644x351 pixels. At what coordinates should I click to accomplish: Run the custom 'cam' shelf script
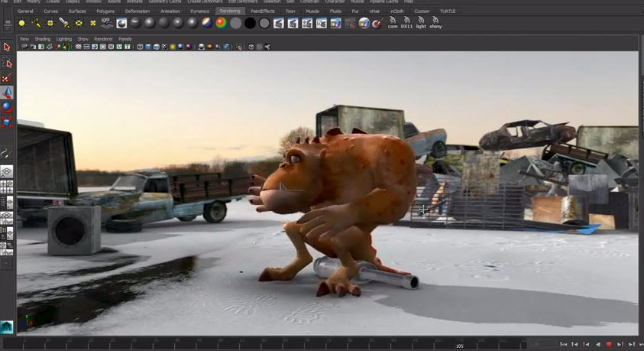[x=393, y=23]
